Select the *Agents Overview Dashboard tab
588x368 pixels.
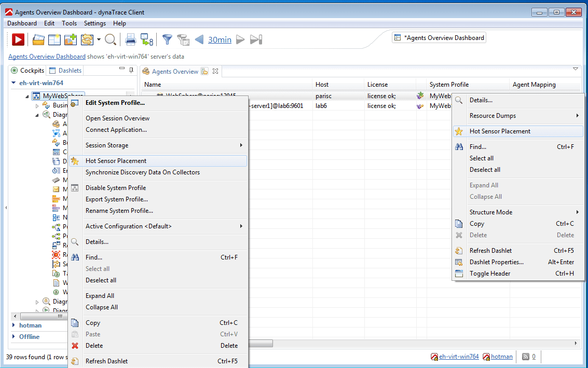439,38
